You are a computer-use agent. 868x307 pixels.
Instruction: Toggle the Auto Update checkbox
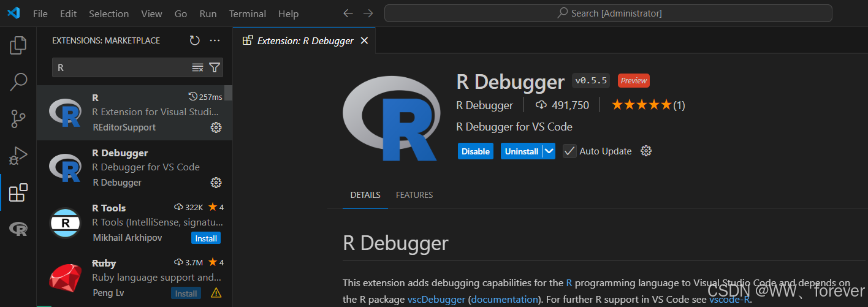click(x=569, y=151)
